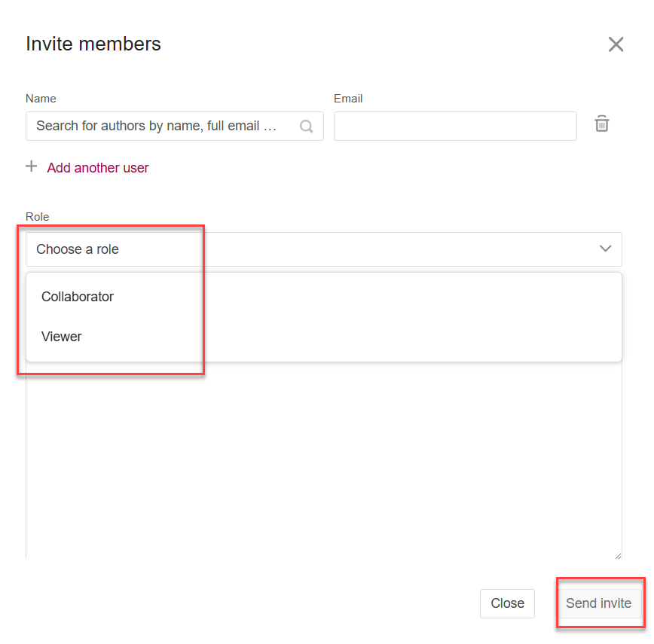Viewport: 654px width, 644px height.
Task: Click the Role field label
Action: [x=38, y=217]
